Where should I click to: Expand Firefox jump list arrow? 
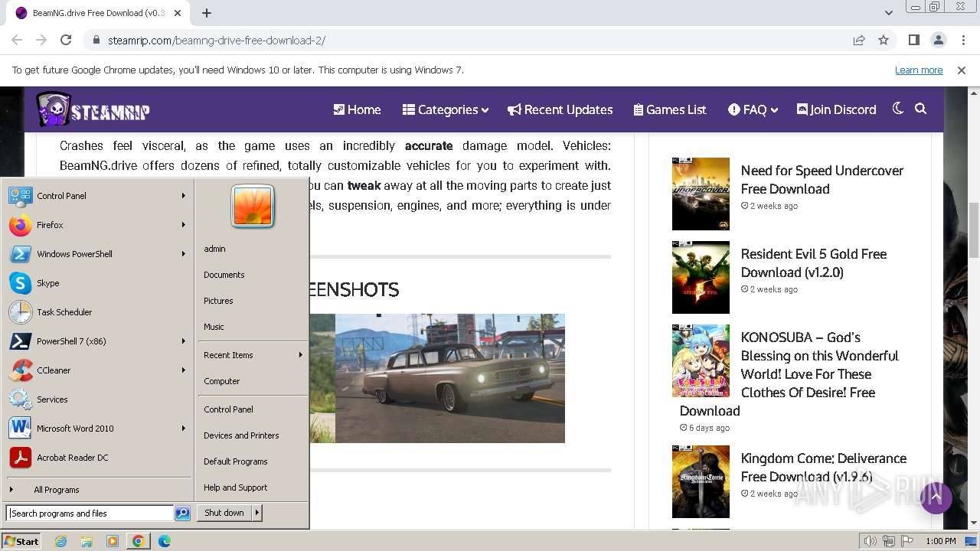pos(184,225)
